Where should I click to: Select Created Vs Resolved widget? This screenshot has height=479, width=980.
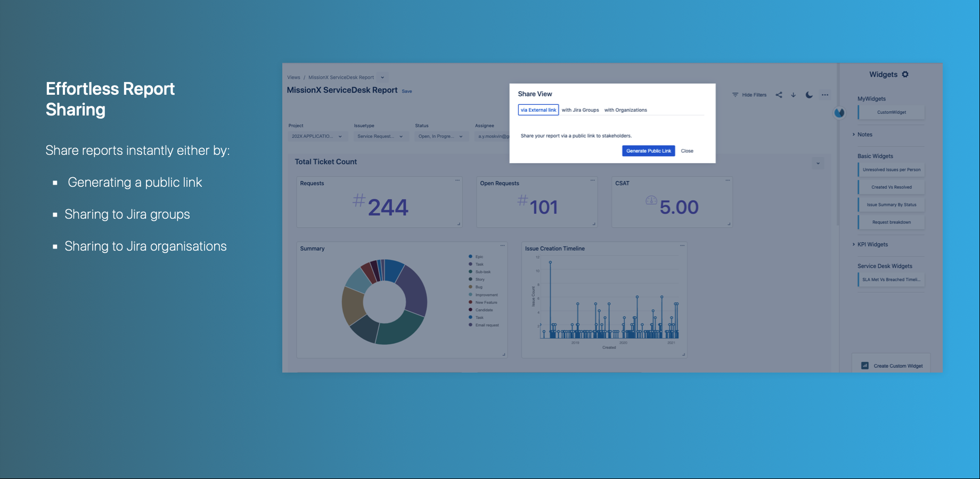coord(891,187)
